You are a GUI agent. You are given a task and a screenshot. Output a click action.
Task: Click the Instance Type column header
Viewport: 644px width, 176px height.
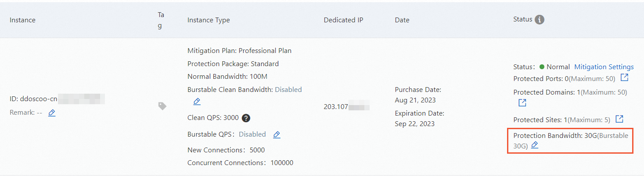click(208, 20)
